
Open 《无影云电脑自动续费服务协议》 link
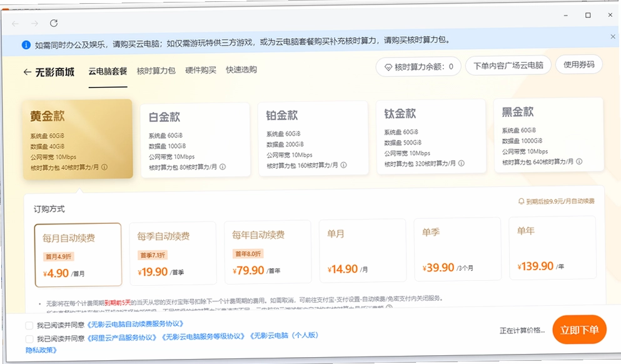point(135,324)
